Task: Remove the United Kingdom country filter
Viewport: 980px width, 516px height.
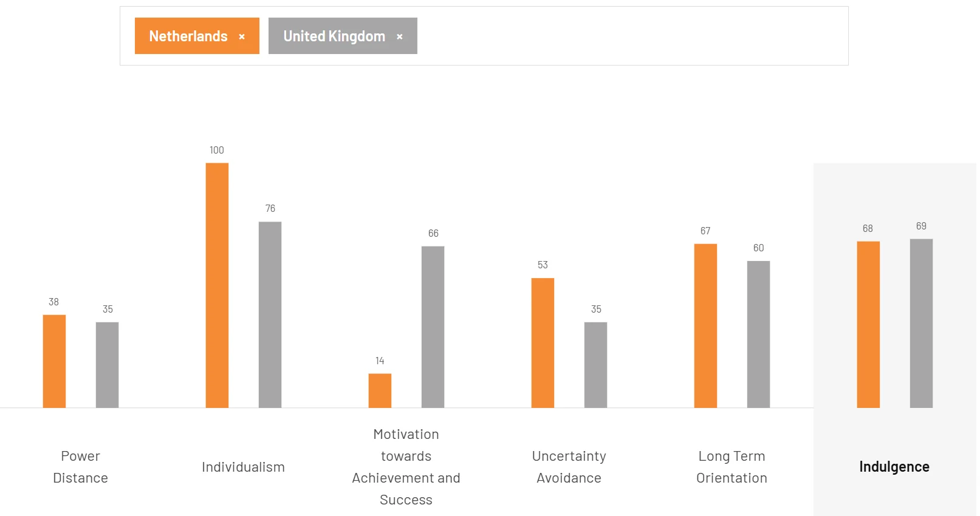Action: pos(400,36)
